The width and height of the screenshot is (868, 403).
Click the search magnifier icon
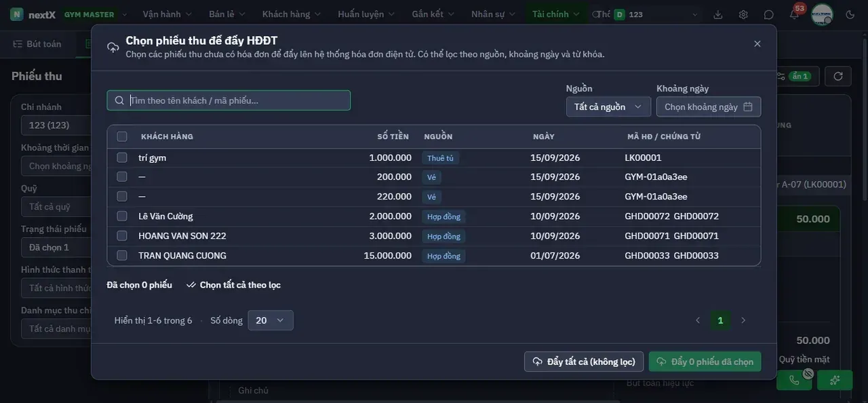coord(119,100)
